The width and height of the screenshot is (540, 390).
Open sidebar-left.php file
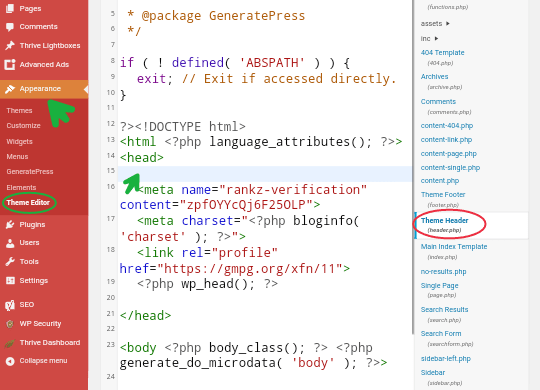tap(446, 359)
